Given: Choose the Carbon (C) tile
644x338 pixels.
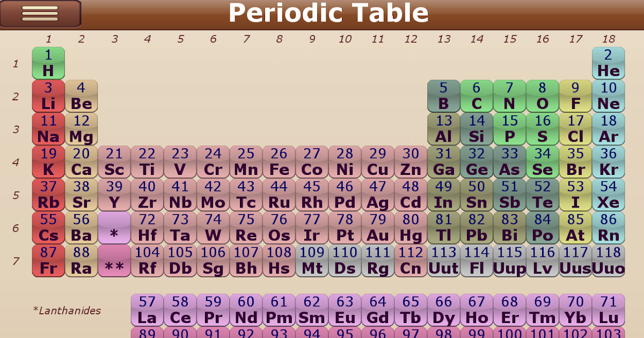Looking at the screenshot, I should 477,96.
